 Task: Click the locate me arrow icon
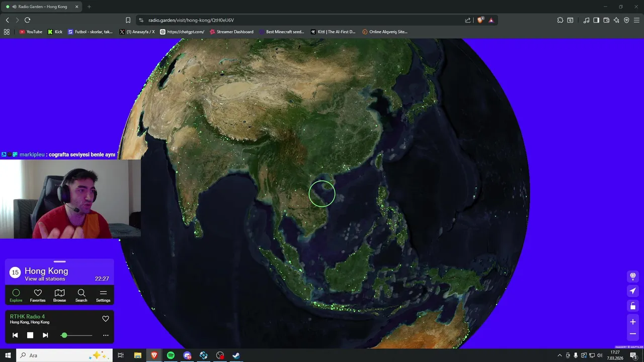[633, 291]
